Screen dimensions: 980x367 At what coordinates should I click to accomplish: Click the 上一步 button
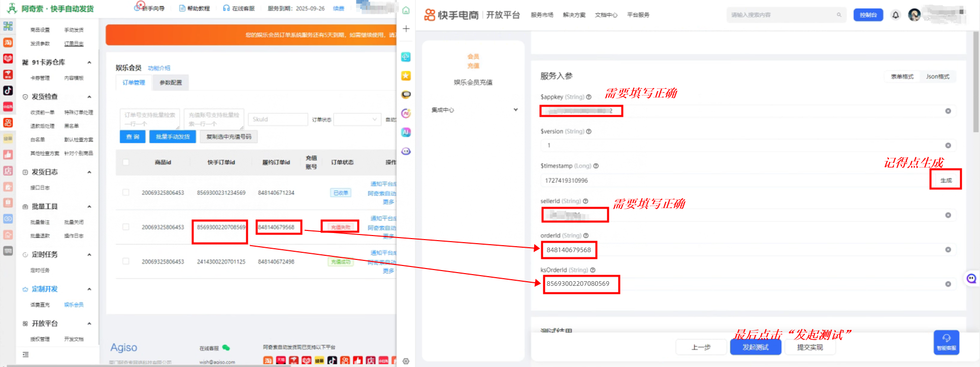[701, 347]
